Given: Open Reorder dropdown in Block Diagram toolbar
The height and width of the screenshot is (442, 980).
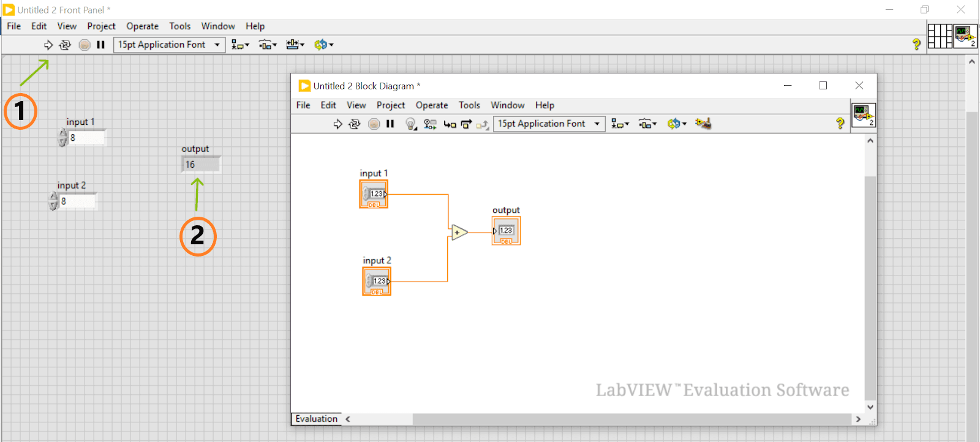Looking at the screenshot, I should click(x=676, y=124).
